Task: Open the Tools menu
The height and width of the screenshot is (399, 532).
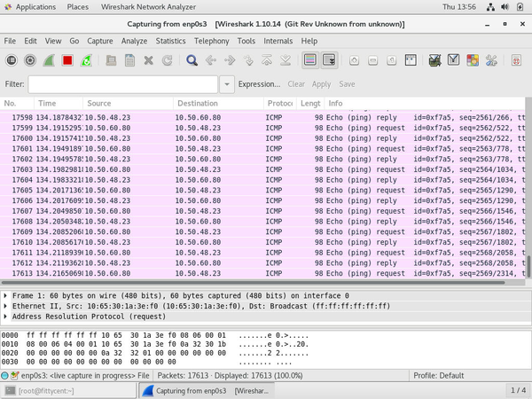Action: pos(246,41)
